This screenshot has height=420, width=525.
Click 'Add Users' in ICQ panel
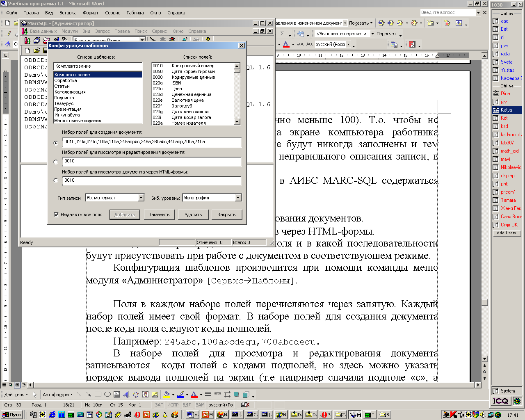click(506, 233)
